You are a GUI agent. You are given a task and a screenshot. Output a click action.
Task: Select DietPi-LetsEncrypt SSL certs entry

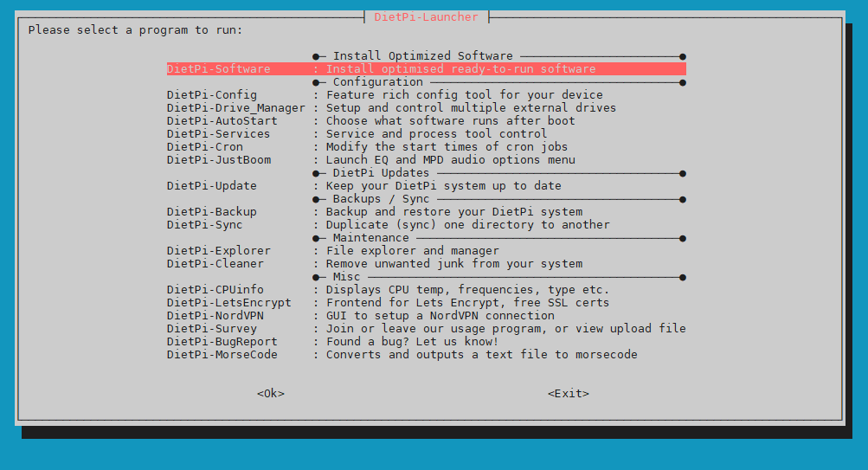[x=427, y=303]
